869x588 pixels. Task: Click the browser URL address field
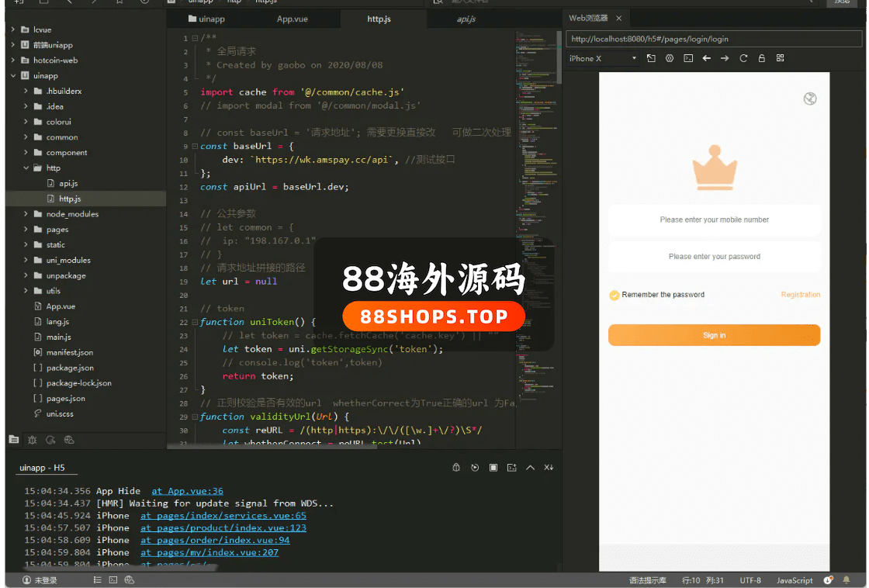click(714, 39)
